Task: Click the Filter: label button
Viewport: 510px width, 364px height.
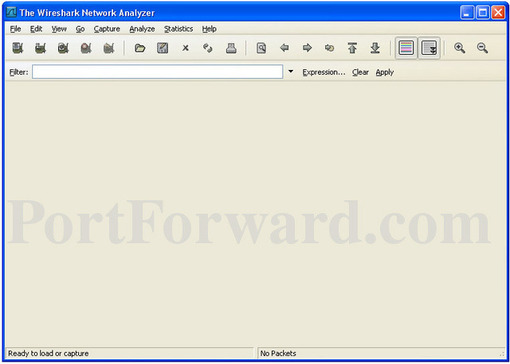Action: coord(19,72)
